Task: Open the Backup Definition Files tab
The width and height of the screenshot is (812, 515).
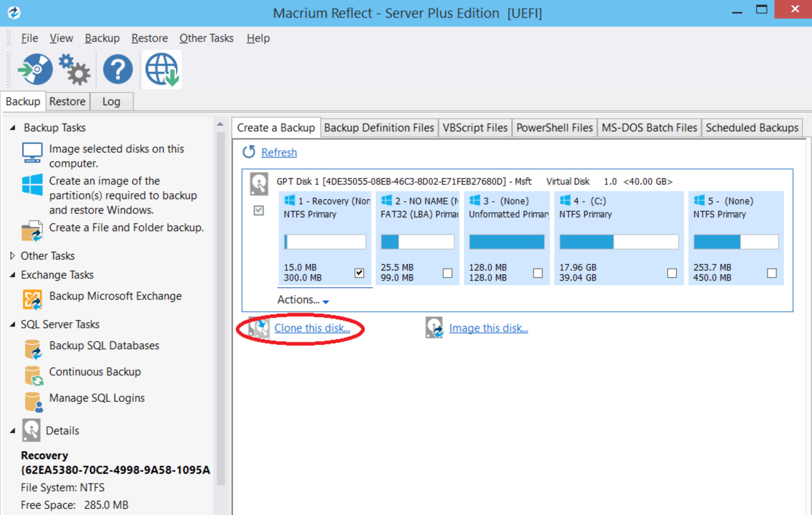Action: 379,128
